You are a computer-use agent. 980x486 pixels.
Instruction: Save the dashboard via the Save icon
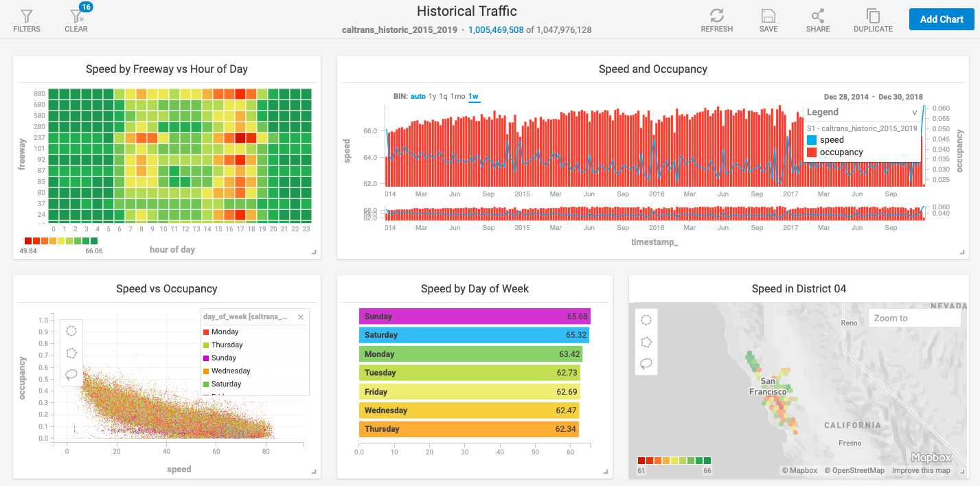click(x=768, y=16)
